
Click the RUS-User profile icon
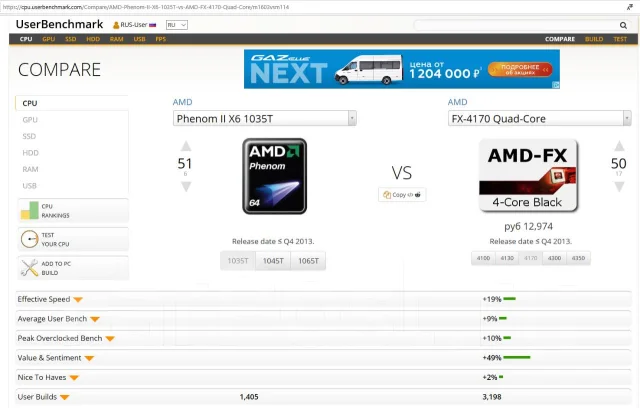tap(116, 25)
